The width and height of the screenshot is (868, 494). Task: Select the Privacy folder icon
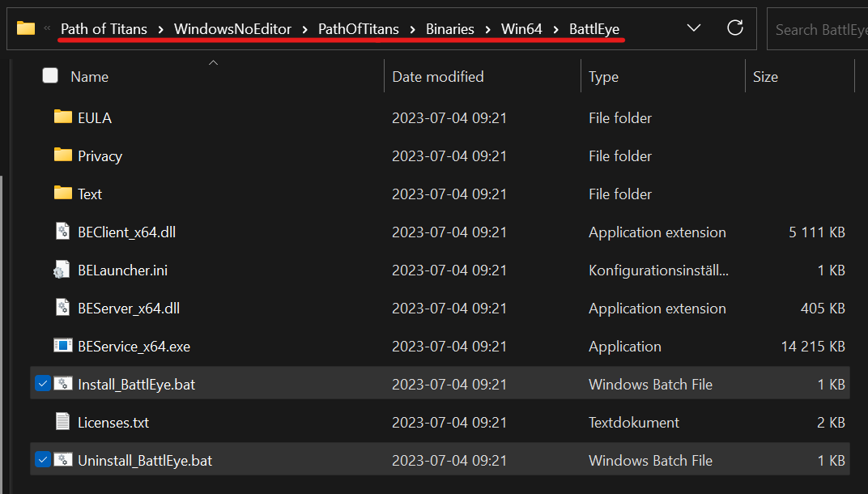click(x=63, y=155)
